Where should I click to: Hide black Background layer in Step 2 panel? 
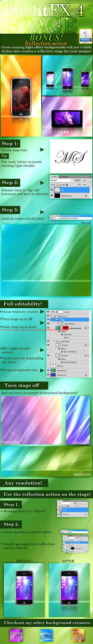pos(52,196)
